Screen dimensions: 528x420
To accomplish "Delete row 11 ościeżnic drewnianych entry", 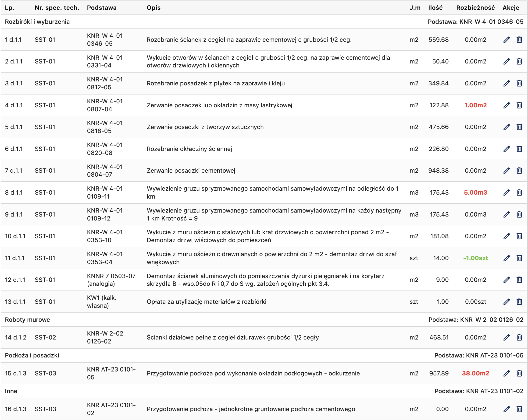I will tap(519, 258).
